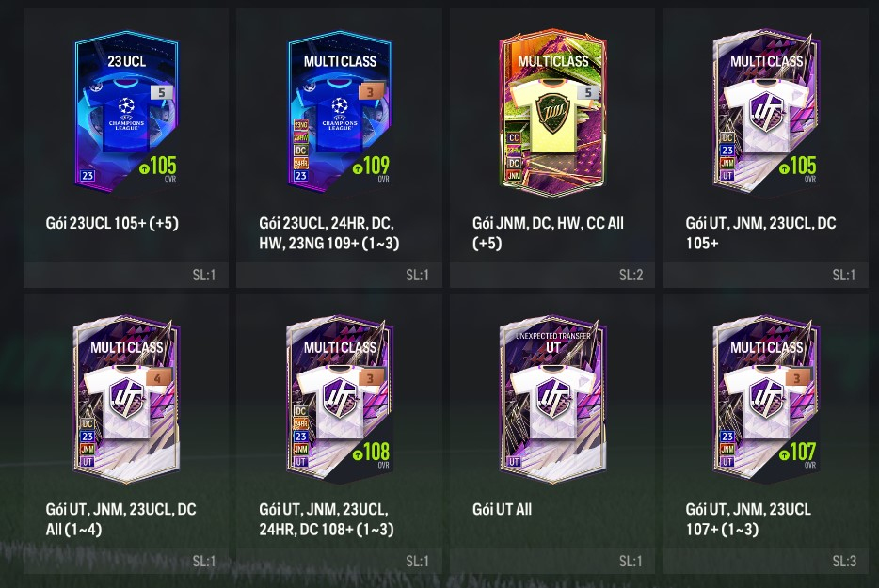Open the 107 OVR multiclass UT card
879x588 pixels.
pyautogui.click(x=766, y=399)
